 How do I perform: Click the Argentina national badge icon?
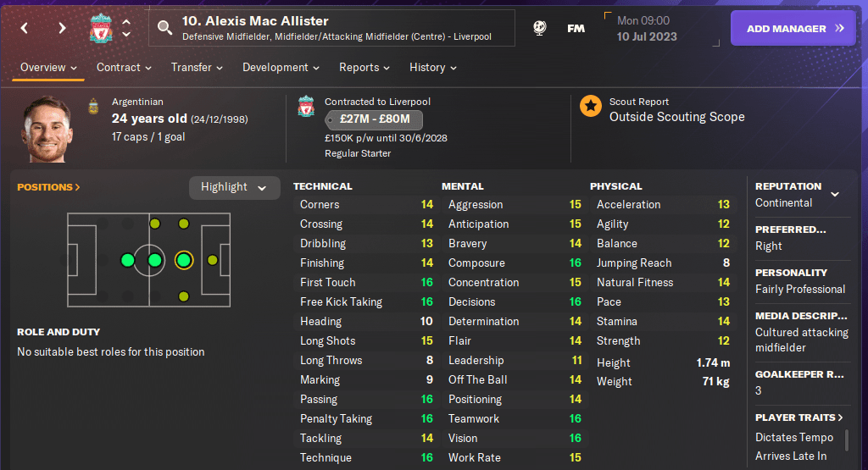click(93, 107)
